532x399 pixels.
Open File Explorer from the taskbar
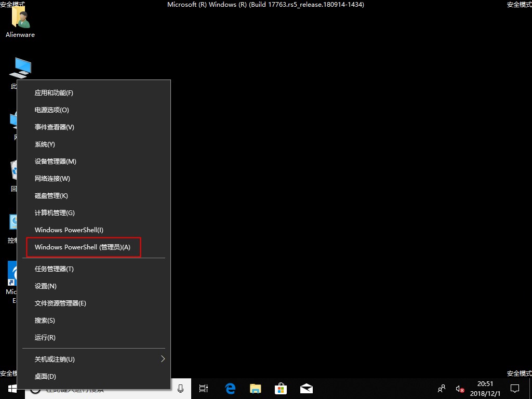tap(255, 388)
